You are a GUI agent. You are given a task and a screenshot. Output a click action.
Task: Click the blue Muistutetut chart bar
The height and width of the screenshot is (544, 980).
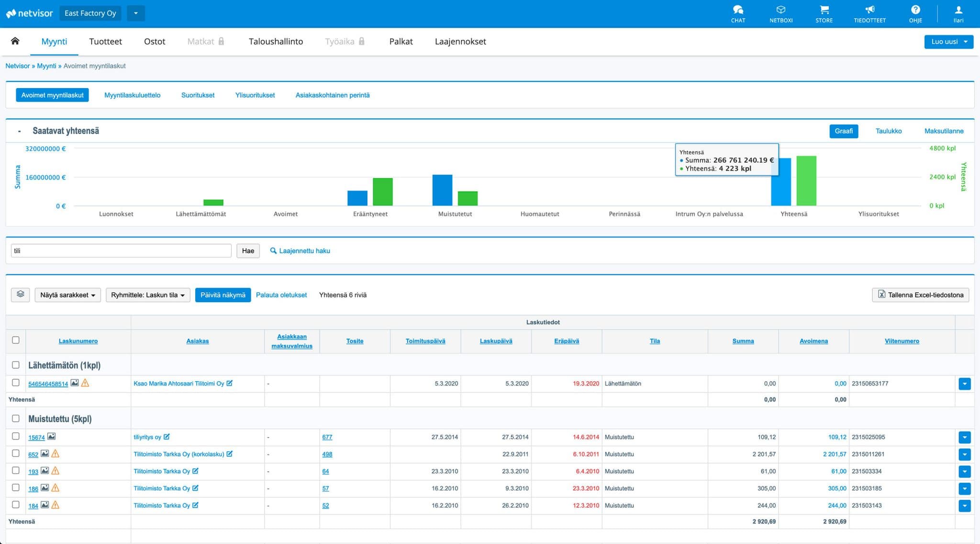click(442, 191)
